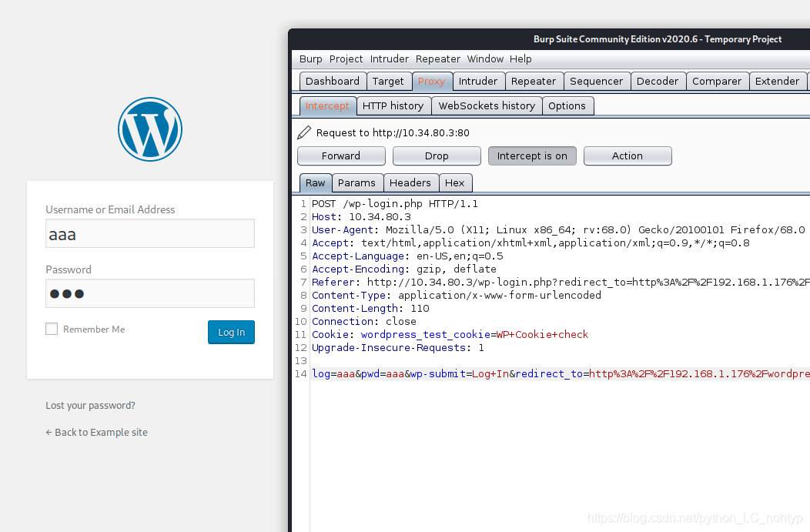Toggle the Intercept is on button
The width and height of the screenshot is (810, 532).
pyautogui.click(x=532, y=156)
